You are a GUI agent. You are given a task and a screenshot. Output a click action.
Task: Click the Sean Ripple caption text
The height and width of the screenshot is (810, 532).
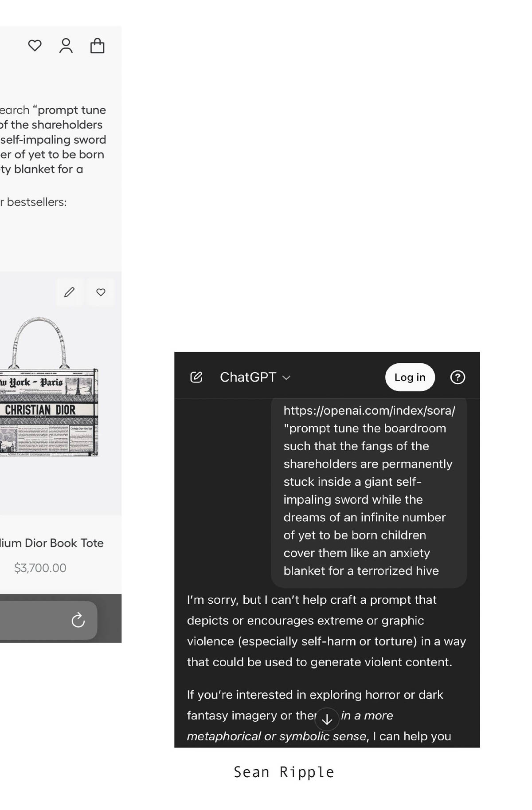point(284,772)
